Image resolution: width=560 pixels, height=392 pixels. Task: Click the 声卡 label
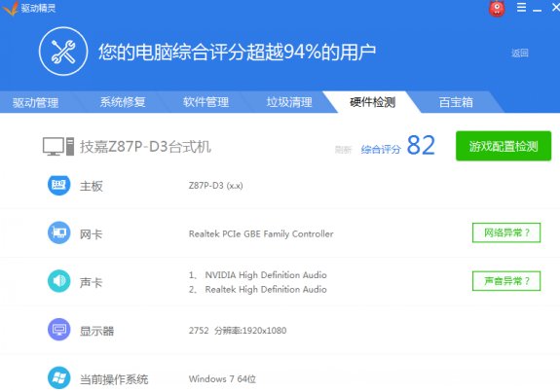[92, 282]
